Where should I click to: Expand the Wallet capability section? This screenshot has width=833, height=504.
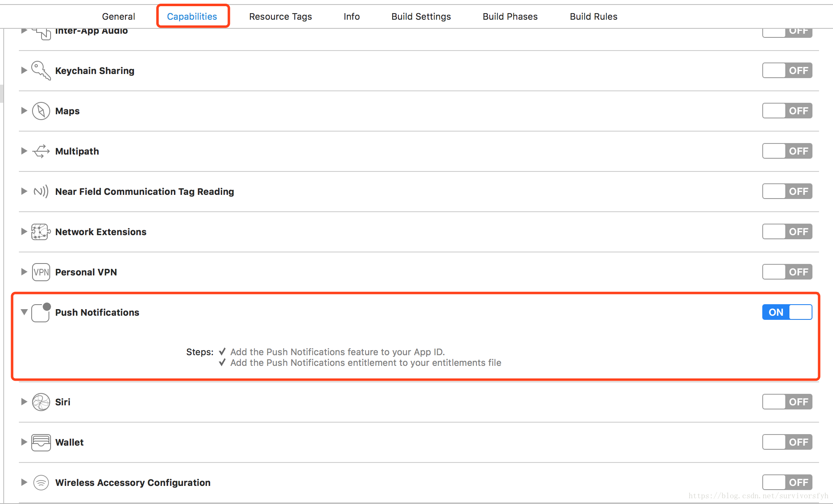point(24,442)
